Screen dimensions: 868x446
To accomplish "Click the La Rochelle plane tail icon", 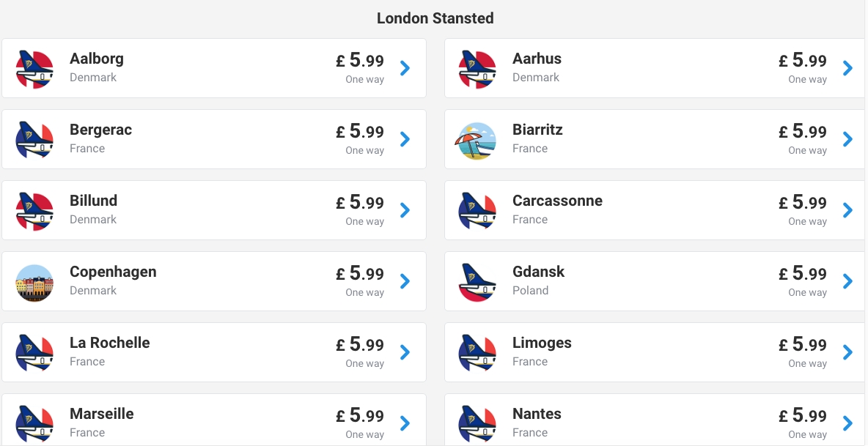I will (x=34, y=353).
